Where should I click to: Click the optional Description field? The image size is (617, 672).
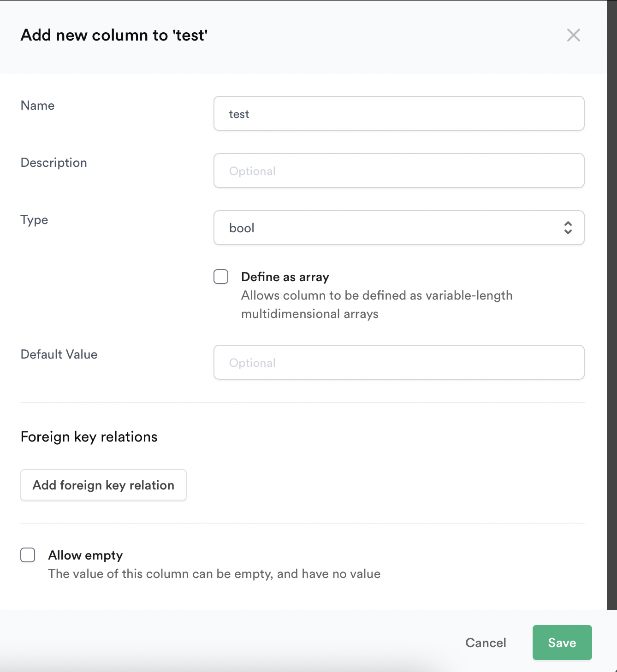click(x=399, y=171)
